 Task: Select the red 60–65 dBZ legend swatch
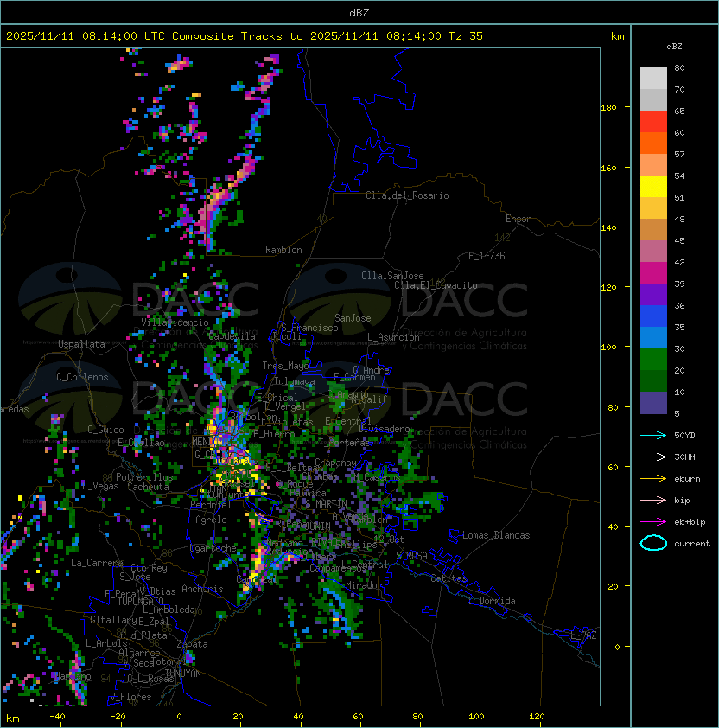tap(653, 122)
